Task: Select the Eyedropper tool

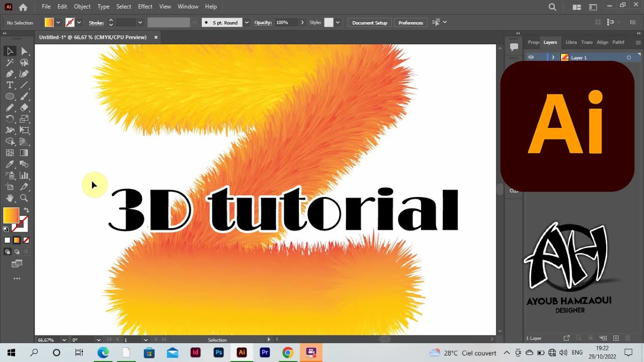Action: 10,164
